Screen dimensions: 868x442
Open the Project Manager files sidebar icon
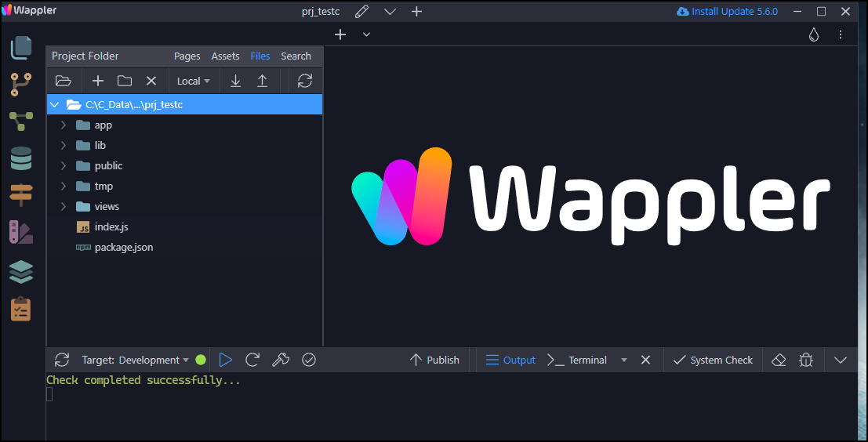pos(22,47)
